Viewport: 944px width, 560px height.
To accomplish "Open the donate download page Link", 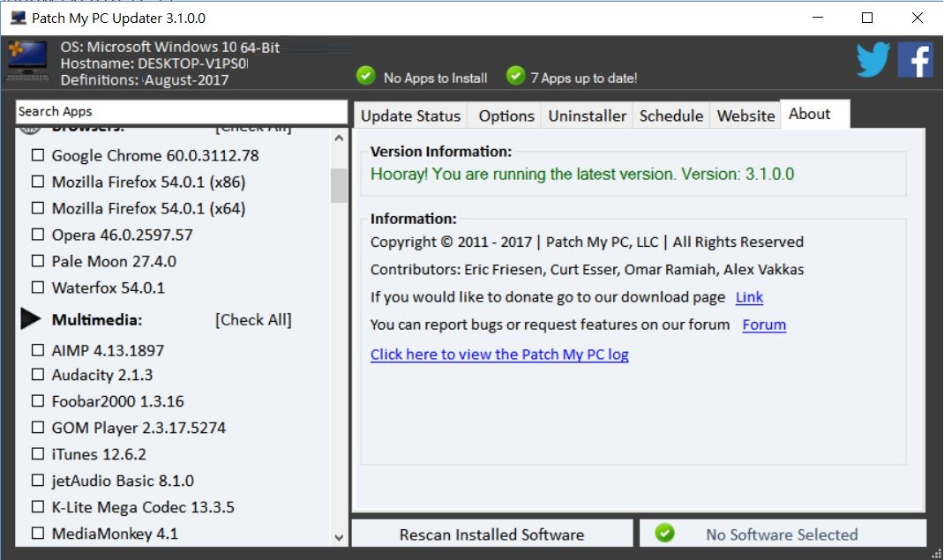I will [x=749, y=297].
